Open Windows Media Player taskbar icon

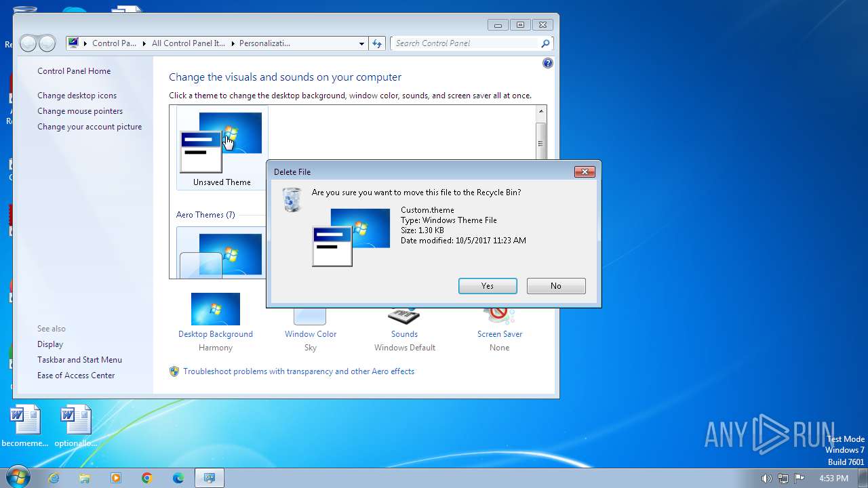[x=116, y=478]
